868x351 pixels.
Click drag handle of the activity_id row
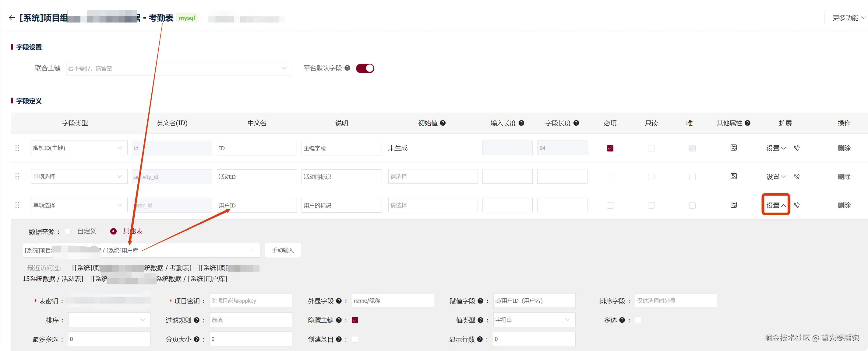pos(17,176)
